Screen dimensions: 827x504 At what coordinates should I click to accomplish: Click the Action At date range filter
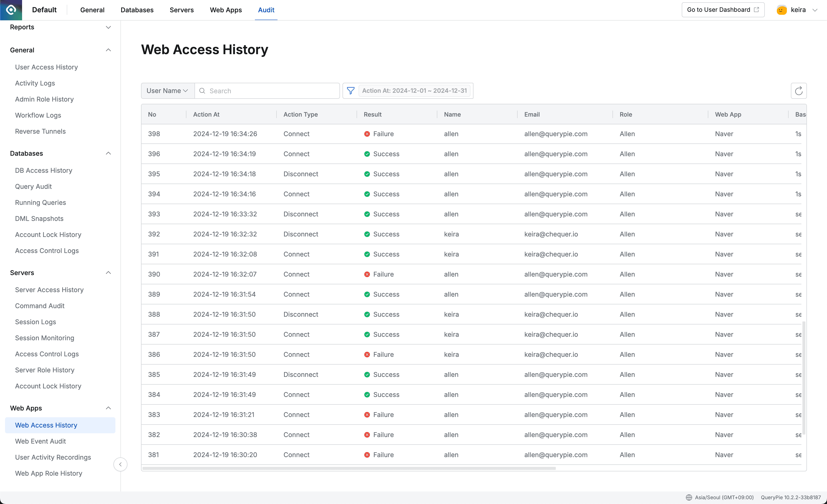coord(415,91)
